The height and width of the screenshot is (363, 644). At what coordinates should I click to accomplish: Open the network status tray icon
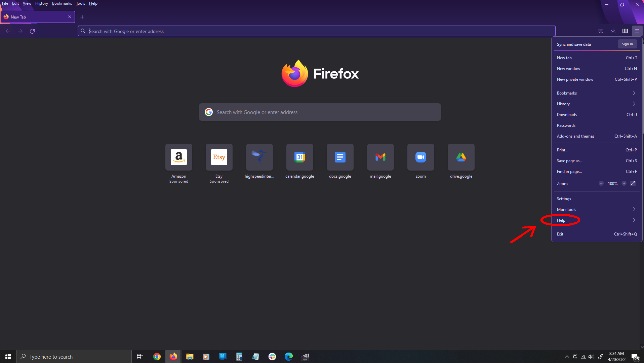point(583,357)
